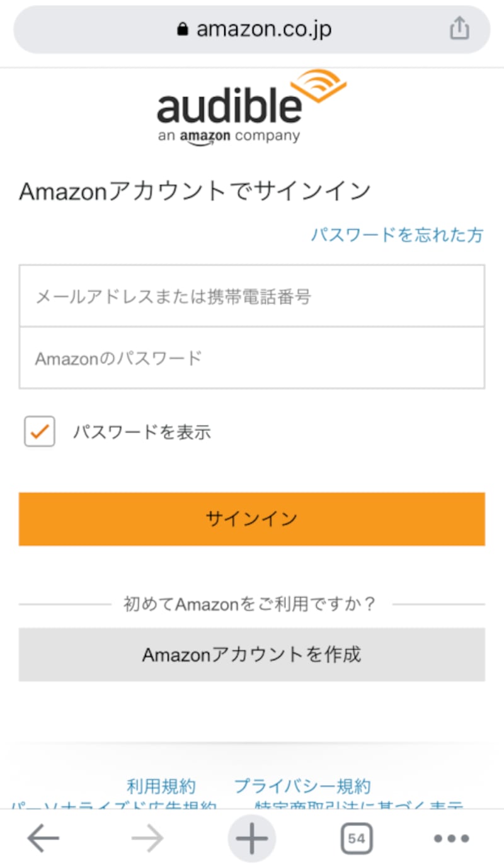This screenshot has height=868, width=504.
Task: Go back with the left arrow
Action: tap(43, 838)
